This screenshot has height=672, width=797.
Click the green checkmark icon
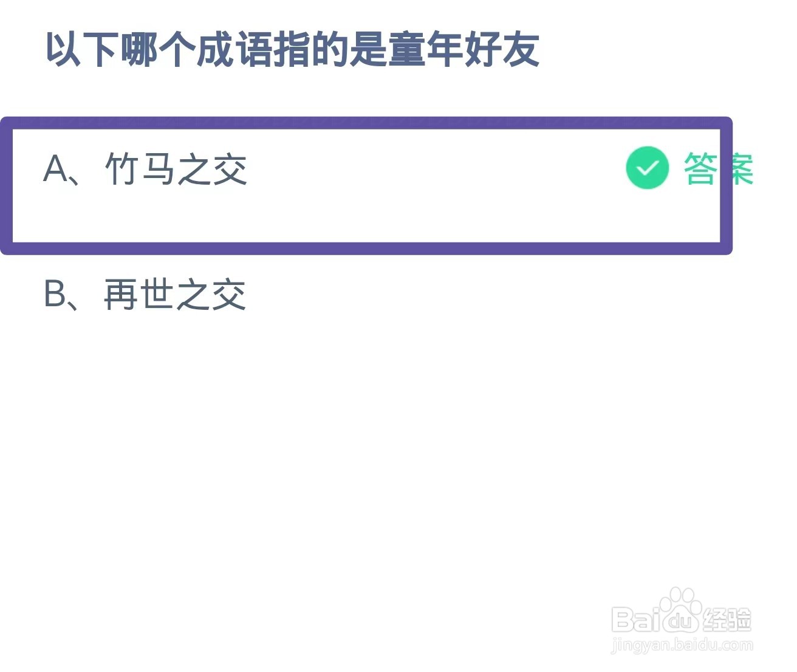pyautogui.click(x=647, y=168)
